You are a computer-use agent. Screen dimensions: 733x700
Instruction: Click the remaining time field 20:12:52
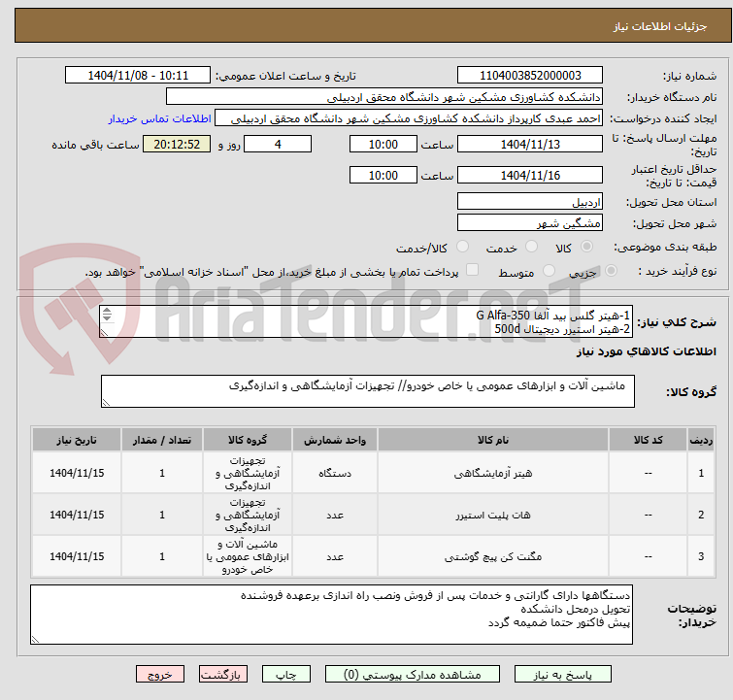point(177,144)
